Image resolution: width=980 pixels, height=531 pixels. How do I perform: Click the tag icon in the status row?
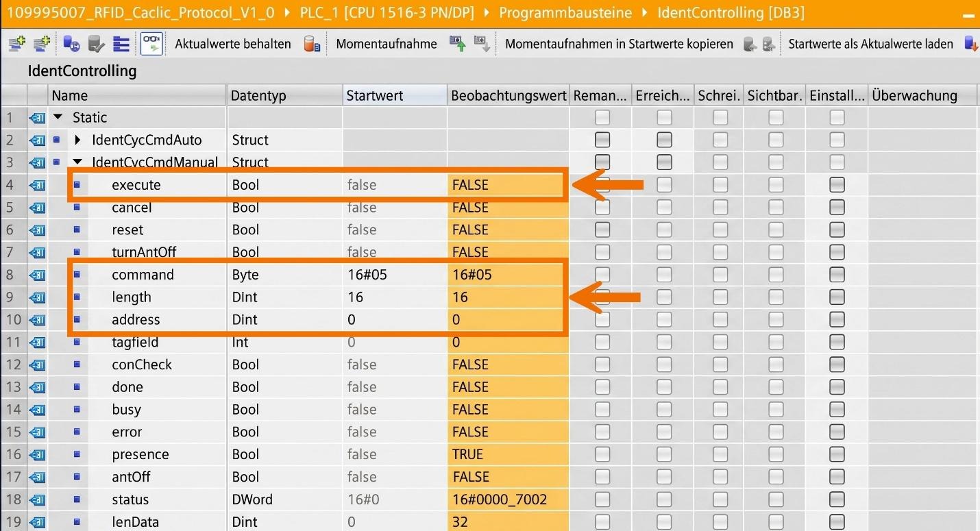point(37,499)
